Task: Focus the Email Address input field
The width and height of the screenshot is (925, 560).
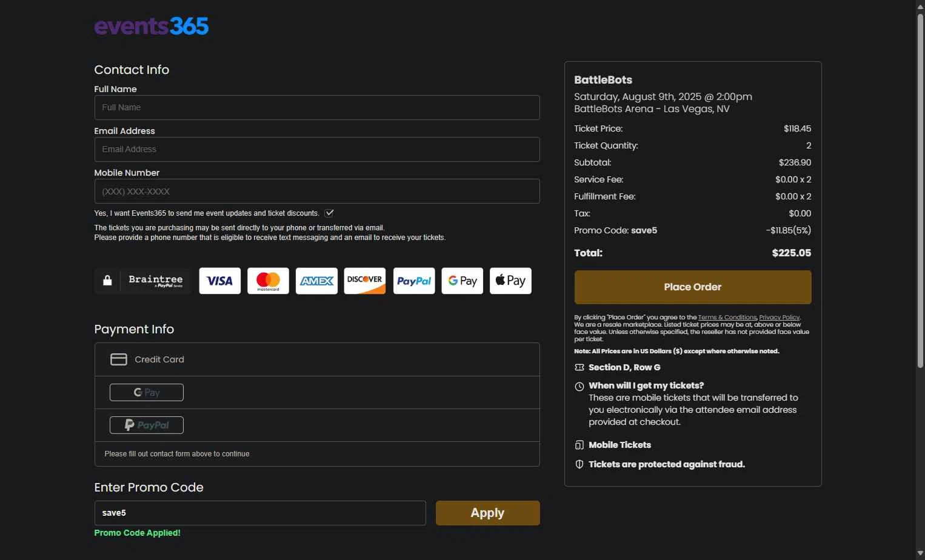Action: (x=317, y=149)
